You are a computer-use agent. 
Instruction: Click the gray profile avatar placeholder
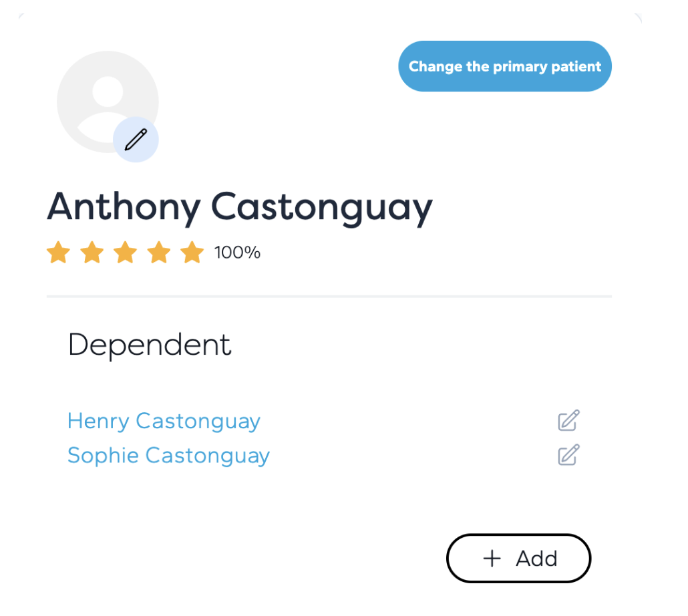pos(108,102)
